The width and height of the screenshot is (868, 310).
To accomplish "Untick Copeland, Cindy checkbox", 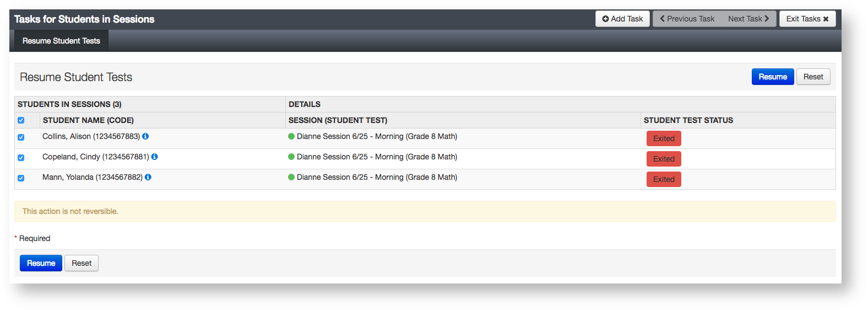I will (21, 158).
